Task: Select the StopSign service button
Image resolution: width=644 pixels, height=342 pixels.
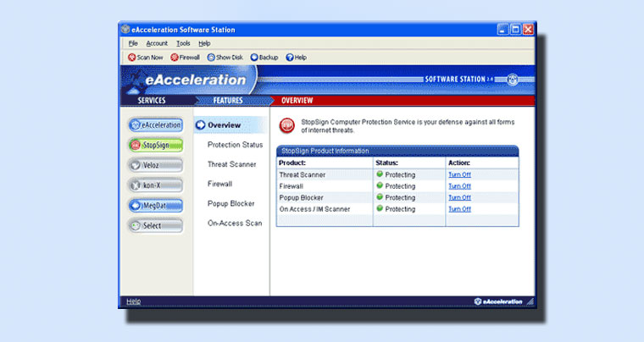Action: 156,145
